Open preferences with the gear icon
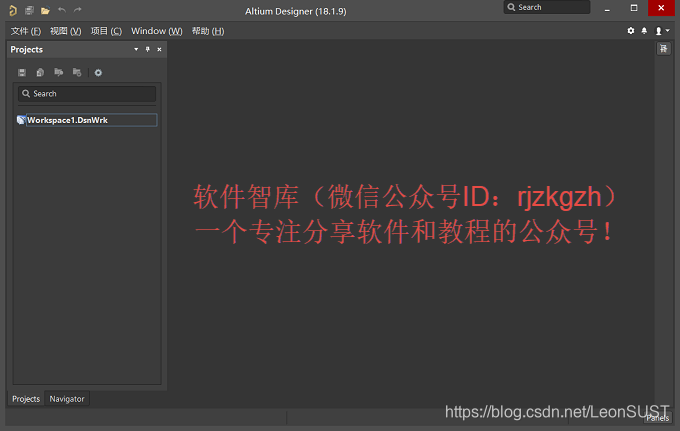This screenshot has height=431, width=680. tap(631, 31)
